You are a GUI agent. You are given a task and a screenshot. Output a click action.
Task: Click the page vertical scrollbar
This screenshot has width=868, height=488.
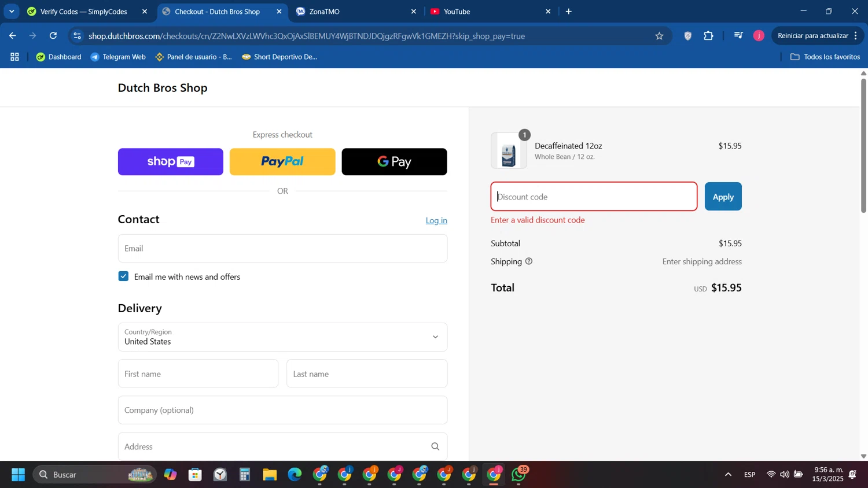pyautogui.click(x=863, y=146)
